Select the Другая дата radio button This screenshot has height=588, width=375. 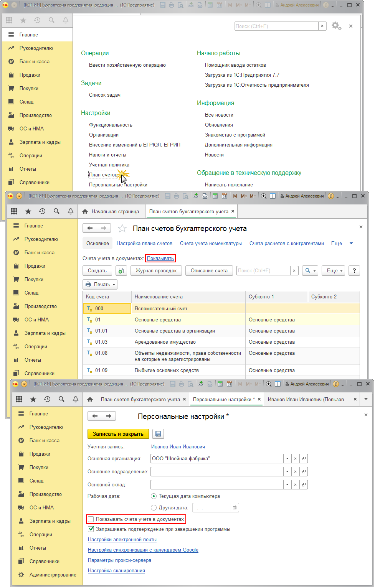tap(154, 508)
